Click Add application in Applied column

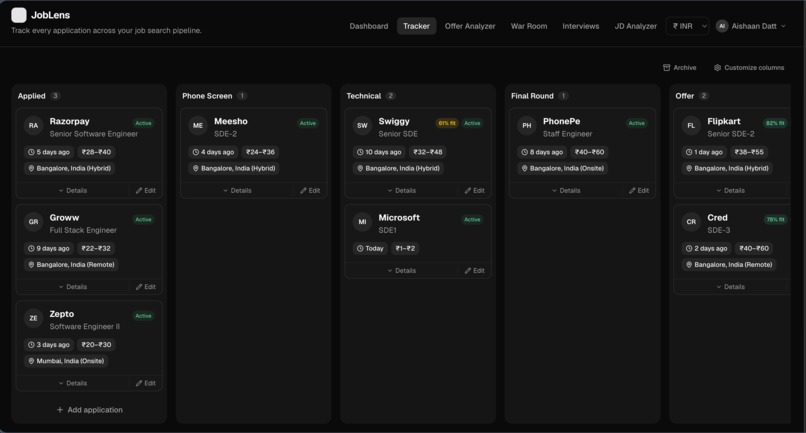click(x=89, y=410)
